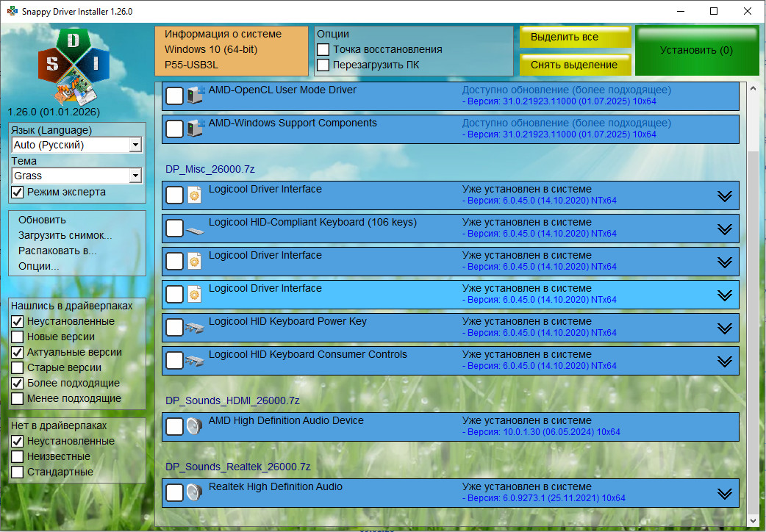Click the green "Установить (0)" button
The image size is (766, 532).
point(696,51)
